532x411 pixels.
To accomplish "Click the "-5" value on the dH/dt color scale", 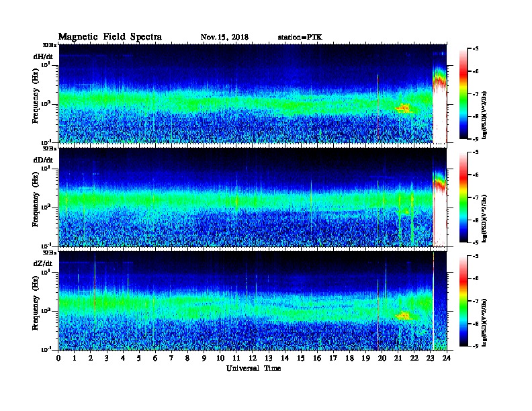I will pyautogui.click(x=476, y=49).
